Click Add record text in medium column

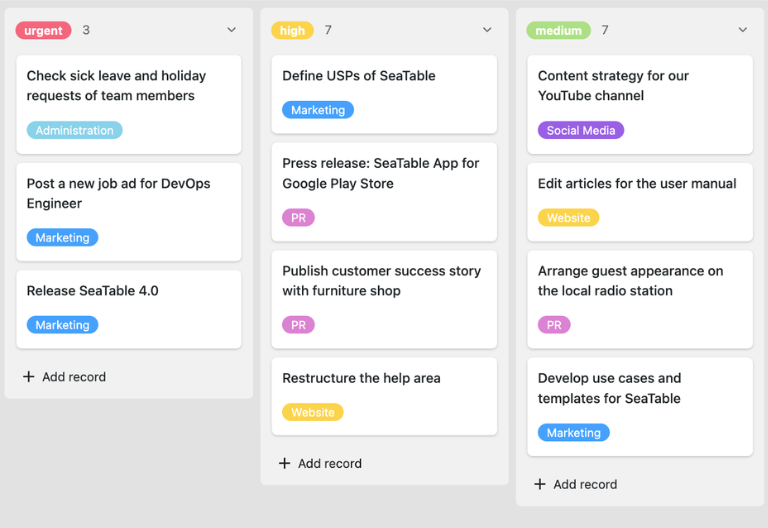point(585,484)
